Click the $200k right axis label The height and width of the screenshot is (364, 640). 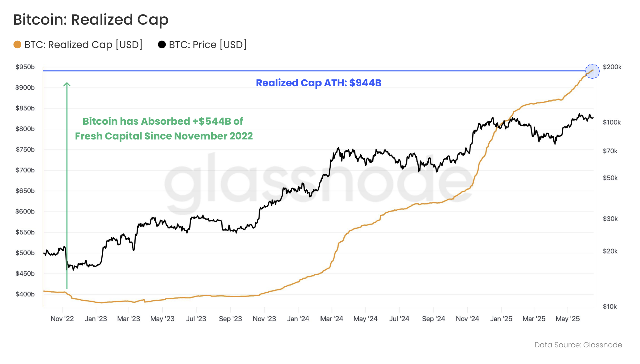coord(612,67)
